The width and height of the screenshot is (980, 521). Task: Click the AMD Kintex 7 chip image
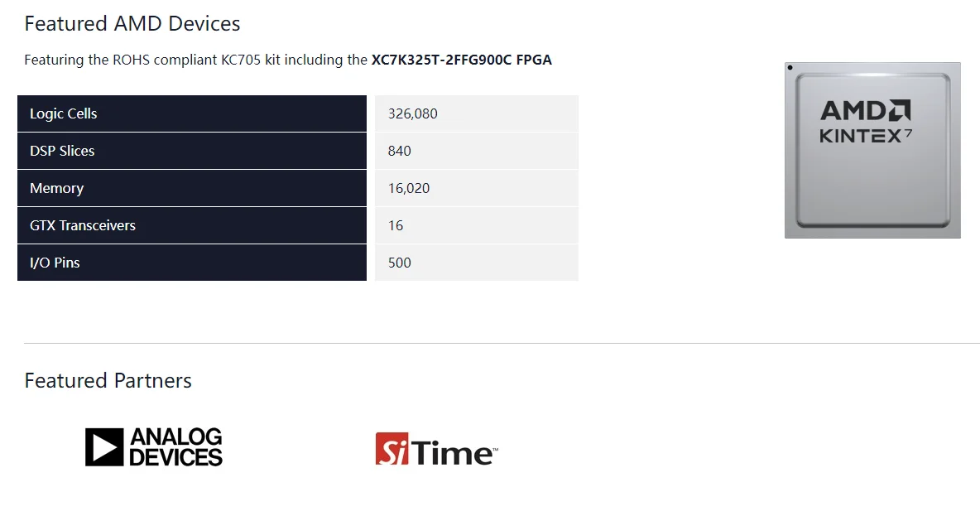[x=872, y=150]
